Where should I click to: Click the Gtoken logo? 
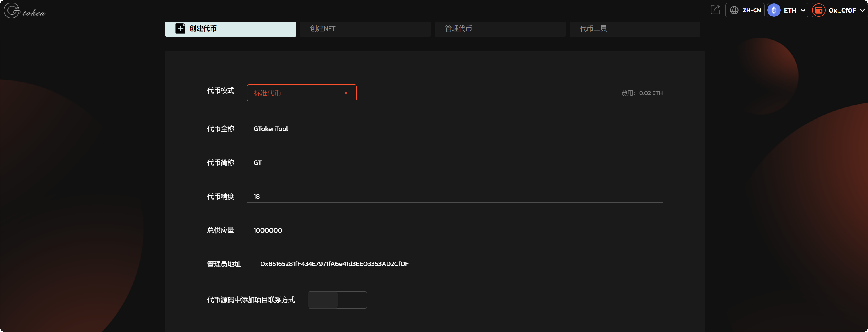coord(24,11)
